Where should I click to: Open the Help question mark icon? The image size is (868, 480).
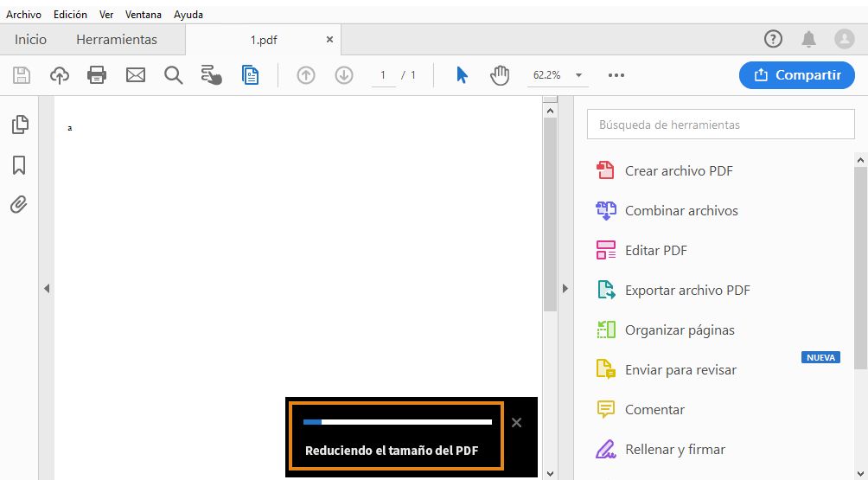pyautogui.click(x=773, y=39)
